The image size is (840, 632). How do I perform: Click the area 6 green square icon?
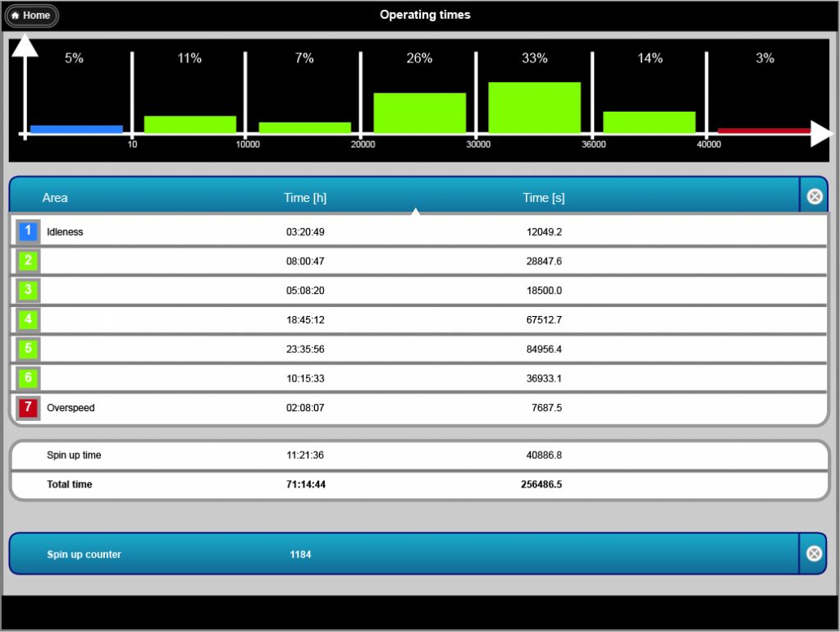click(x=27, y=378)
